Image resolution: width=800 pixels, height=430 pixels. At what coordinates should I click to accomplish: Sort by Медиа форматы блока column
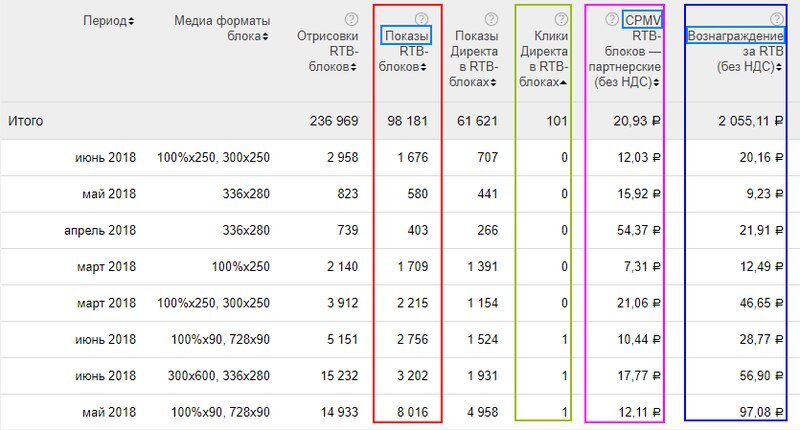(x=265, y=36)
